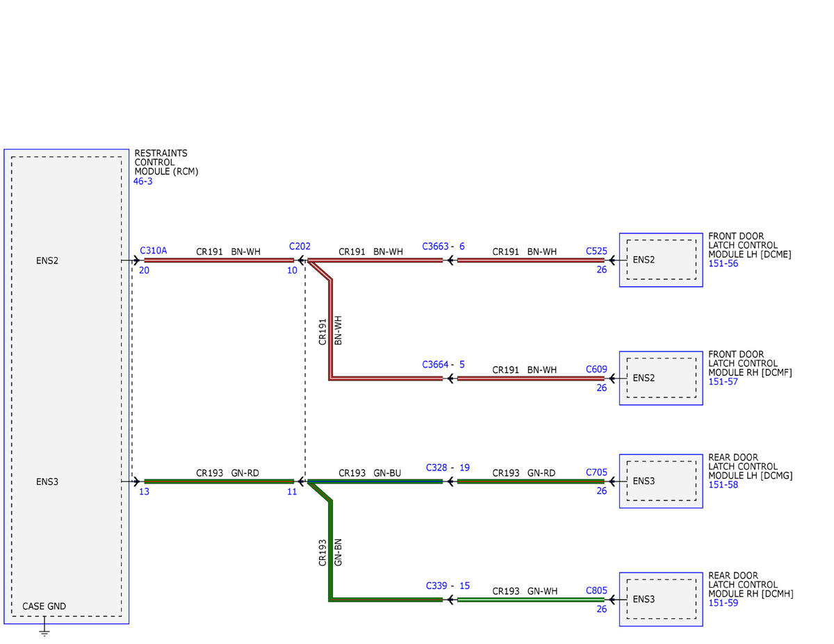
Task: Click the ENS3 box of module DCMH
Action: 661,600
